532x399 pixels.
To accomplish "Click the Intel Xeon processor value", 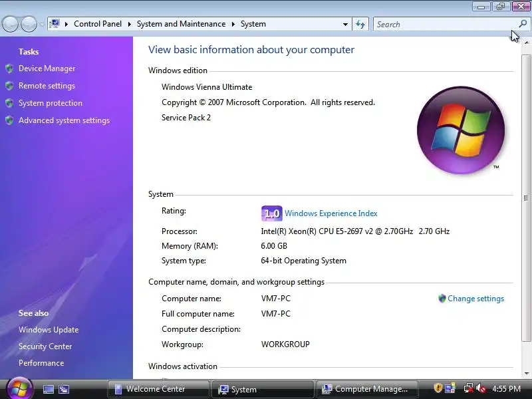I will [x=355, y=231].
